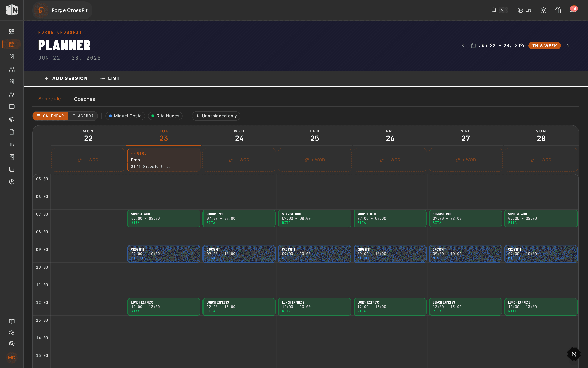Add a WOD for Friday 26
588x368 pixels.
click(x=390, y=160)
